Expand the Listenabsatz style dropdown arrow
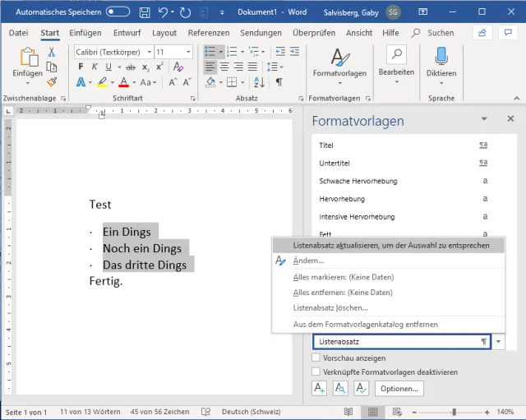This screenshot has height=420, width=526. click(500, 341)
